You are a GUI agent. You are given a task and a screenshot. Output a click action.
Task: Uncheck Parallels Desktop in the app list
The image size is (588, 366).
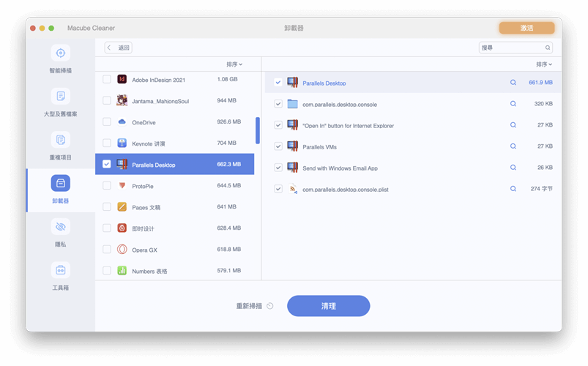coord(107,164)
